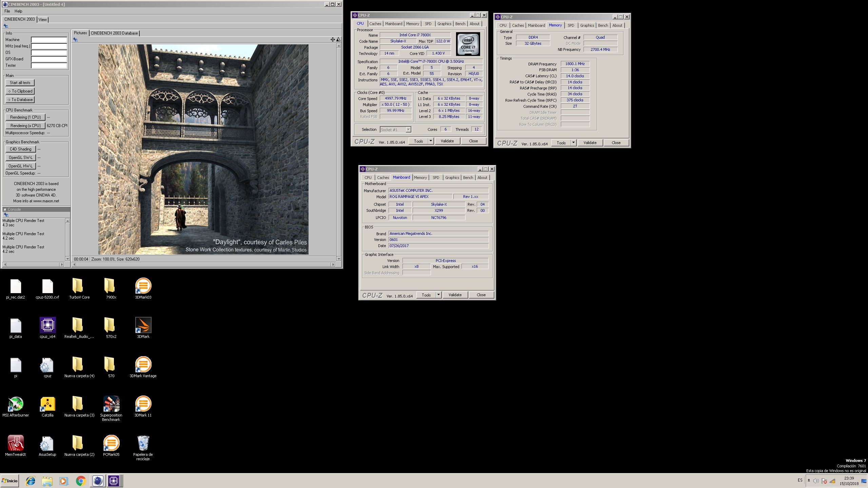This screenshot has height=488, width=868.
Task: Open the Socket #1 selection dropdown
Action: click(x=395, y=129)
